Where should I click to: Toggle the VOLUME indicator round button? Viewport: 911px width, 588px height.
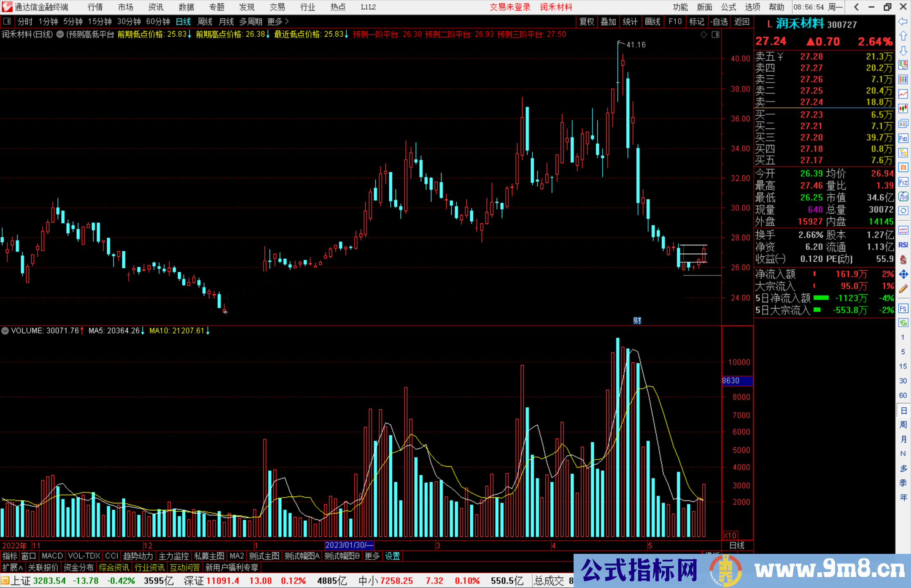click(x=5, y=331)
